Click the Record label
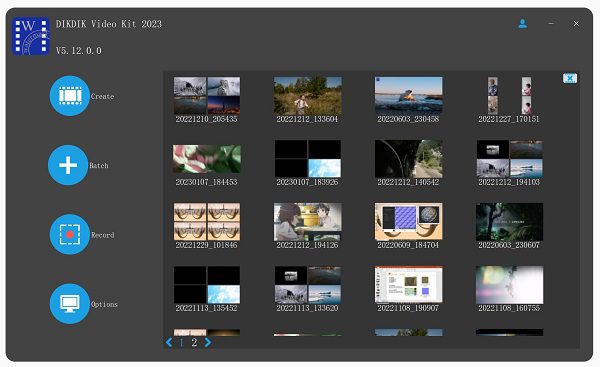This screenshot has width=600, height=367. point(103,235)
